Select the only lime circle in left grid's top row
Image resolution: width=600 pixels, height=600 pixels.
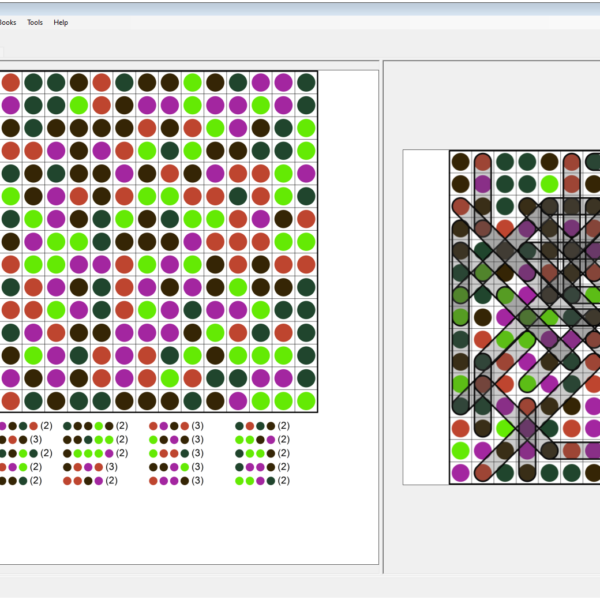(x=192, y=82)
